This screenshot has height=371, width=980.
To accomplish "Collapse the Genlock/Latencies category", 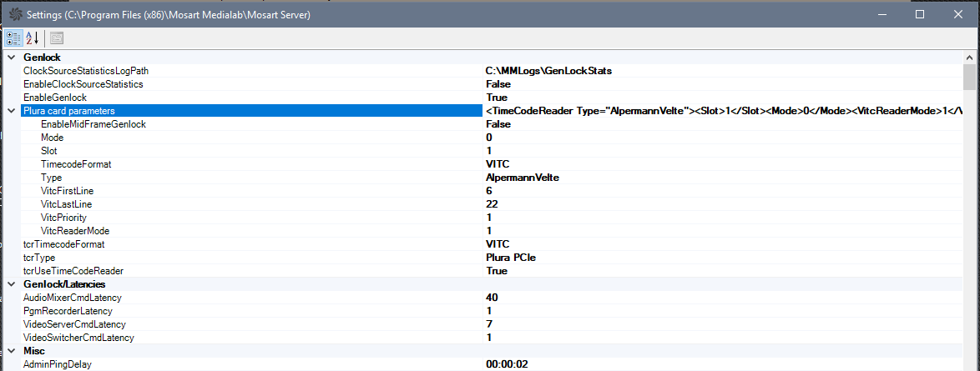I will 11,284.
